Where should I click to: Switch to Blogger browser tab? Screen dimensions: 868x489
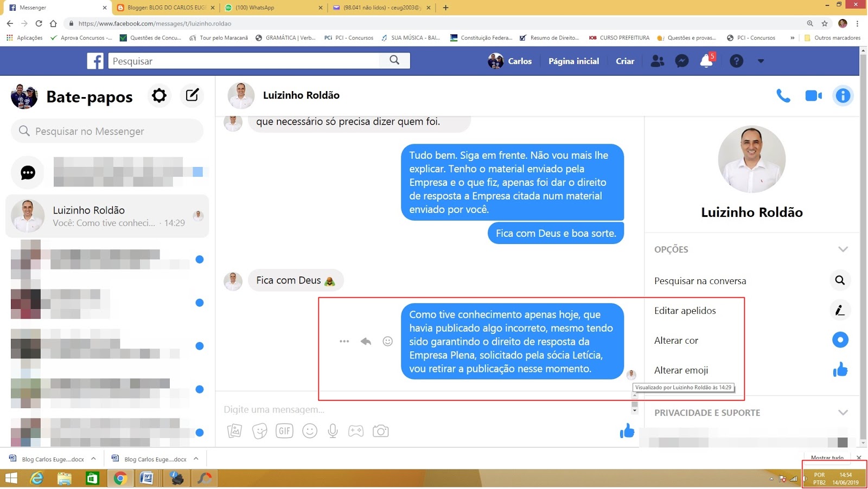point(166,8)
